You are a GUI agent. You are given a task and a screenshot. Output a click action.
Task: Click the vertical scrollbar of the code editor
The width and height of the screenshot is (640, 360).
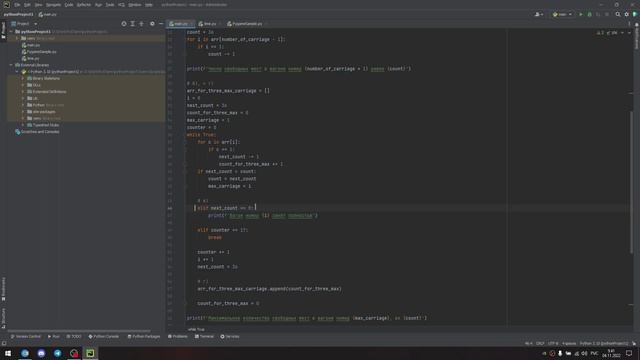(631, 182)
